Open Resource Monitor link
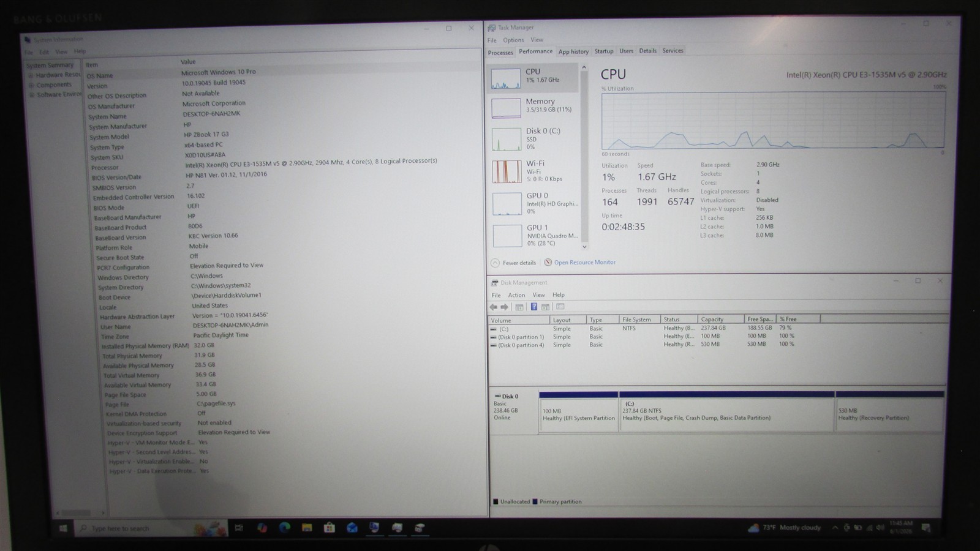The height and width of the screenshot is (551, 980). point(584,262)
